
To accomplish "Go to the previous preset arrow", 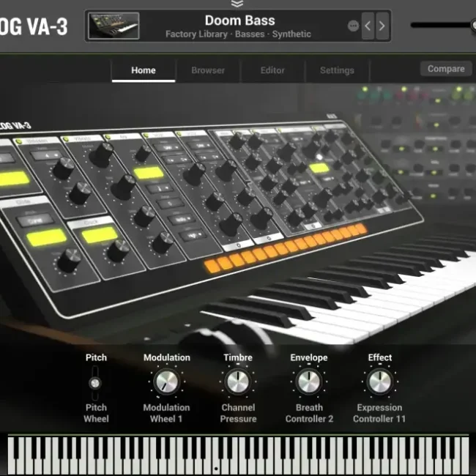I will click(x=368, y=26).
